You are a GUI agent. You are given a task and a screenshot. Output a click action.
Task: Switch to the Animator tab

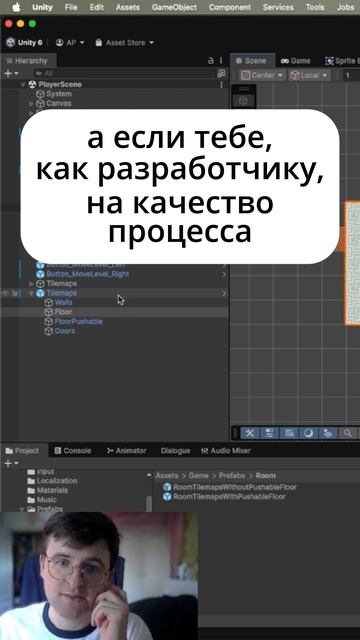pyautogui.click(x=126, y=451)
